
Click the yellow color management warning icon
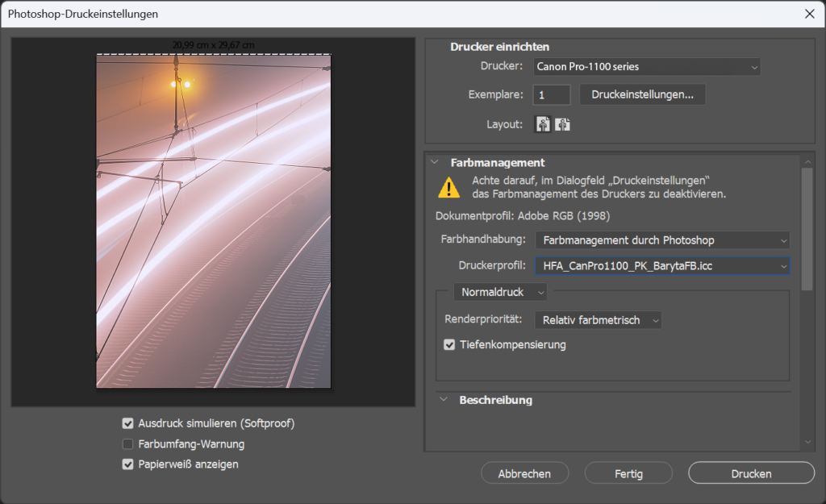coord(448,187)
